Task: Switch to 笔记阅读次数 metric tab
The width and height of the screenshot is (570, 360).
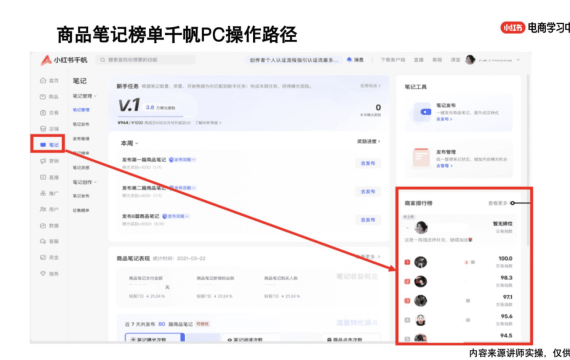Action: coord(251,338)
